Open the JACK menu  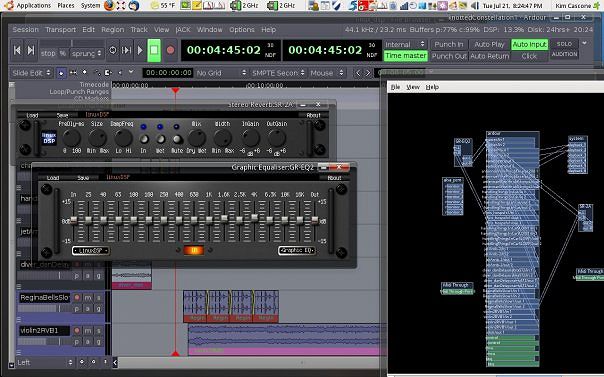point(183,30)
